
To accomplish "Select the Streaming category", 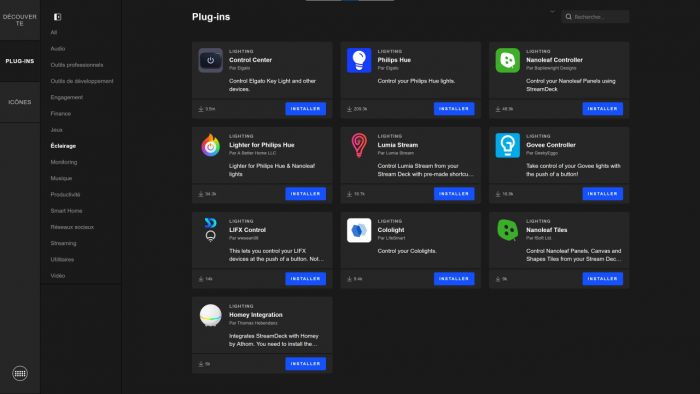I will (x=63, y=243).
